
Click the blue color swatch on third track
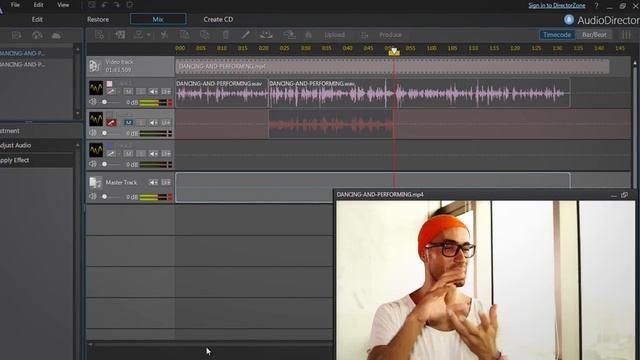click(109, 146)
